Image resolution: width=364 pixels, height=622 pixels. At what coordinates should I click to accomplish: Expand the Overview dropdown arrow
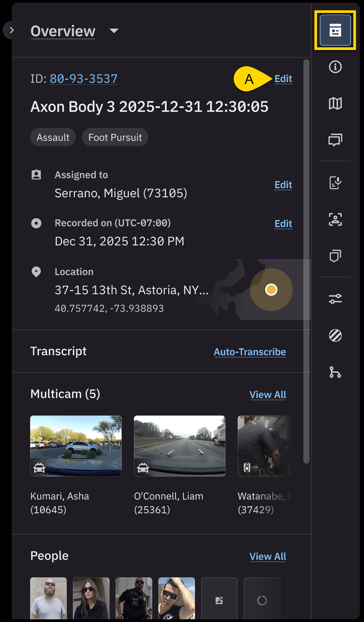(x=114, y=31)
